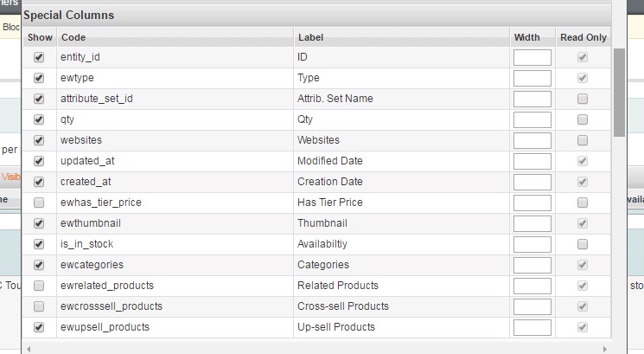Check Read Only for is_in_stock

(583, 244)
